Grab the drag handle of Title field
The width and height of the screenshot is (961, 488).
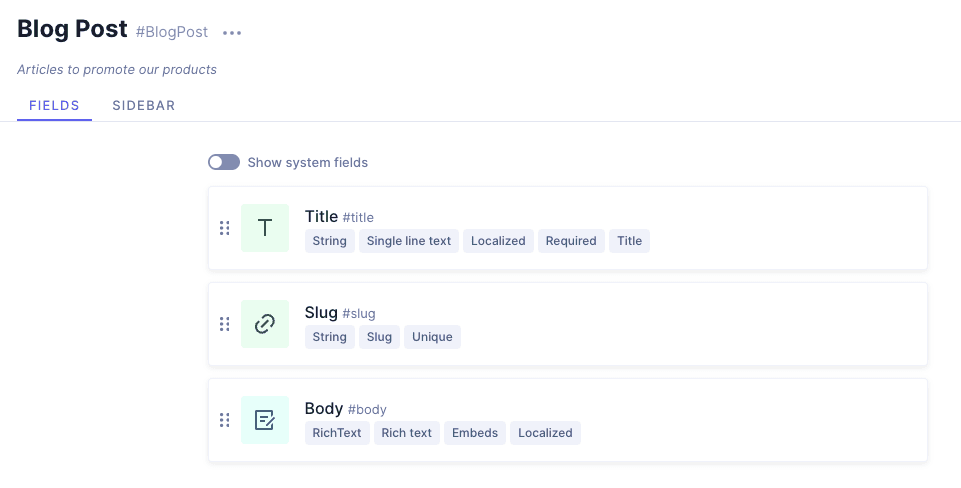coord(225,228)
